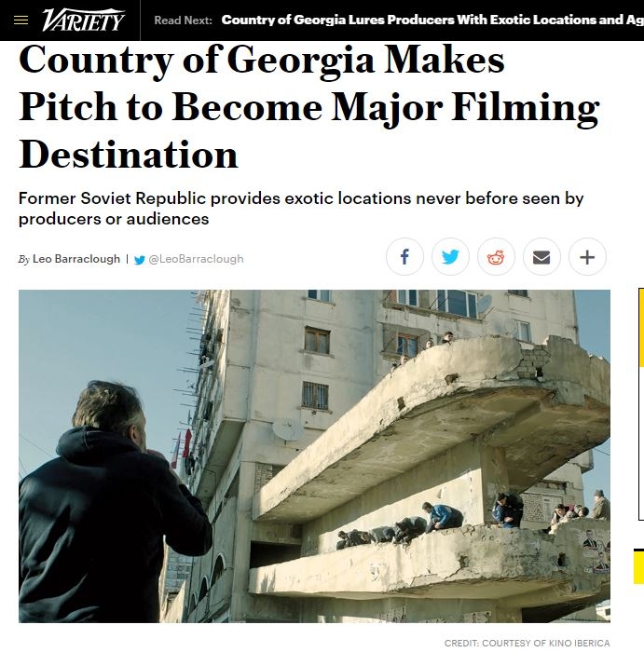The width and height of the screenshot is (644, 652).
Task: Click the Kino Iberica photo credit
Action: [528, 644]
